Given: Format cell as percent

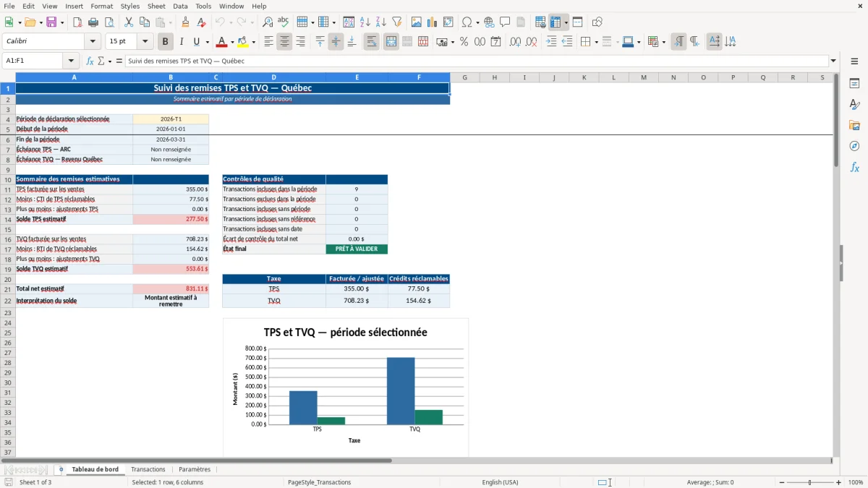Looking at the screenshot, I should tap(464, 42).
